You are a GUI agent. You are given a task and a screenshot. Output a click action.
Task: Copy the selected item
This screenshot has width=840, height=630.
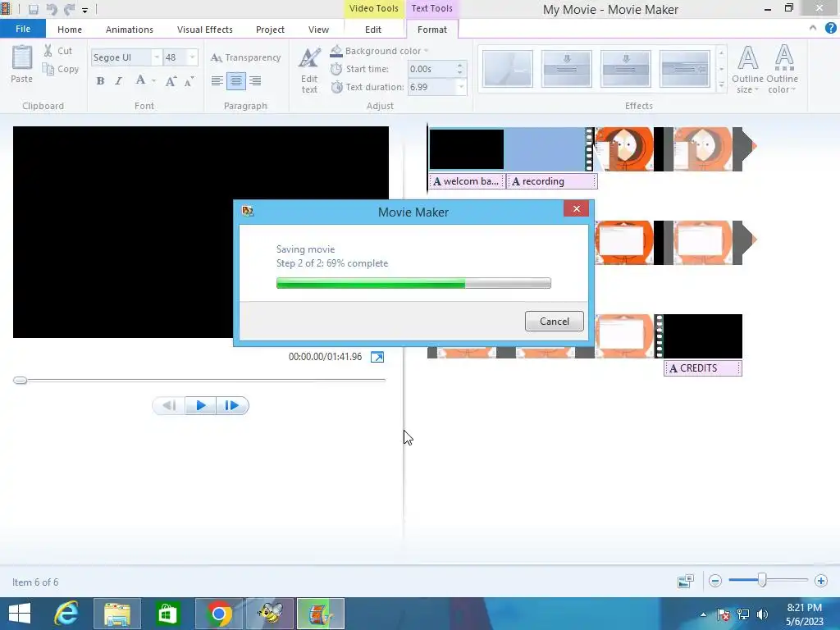point(61,69)
